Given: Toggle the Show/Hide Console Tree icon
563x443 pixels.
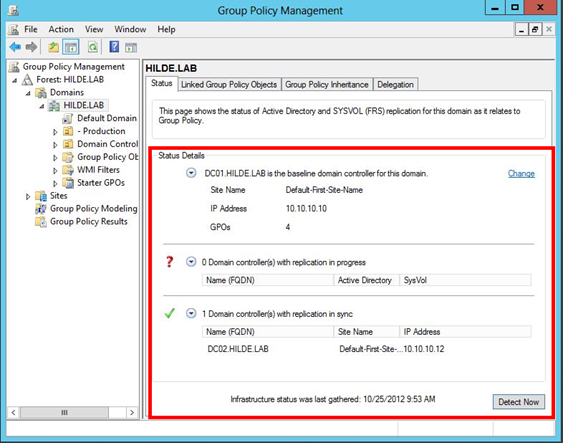Looking at the screenshot, I should tap(71, 47).
